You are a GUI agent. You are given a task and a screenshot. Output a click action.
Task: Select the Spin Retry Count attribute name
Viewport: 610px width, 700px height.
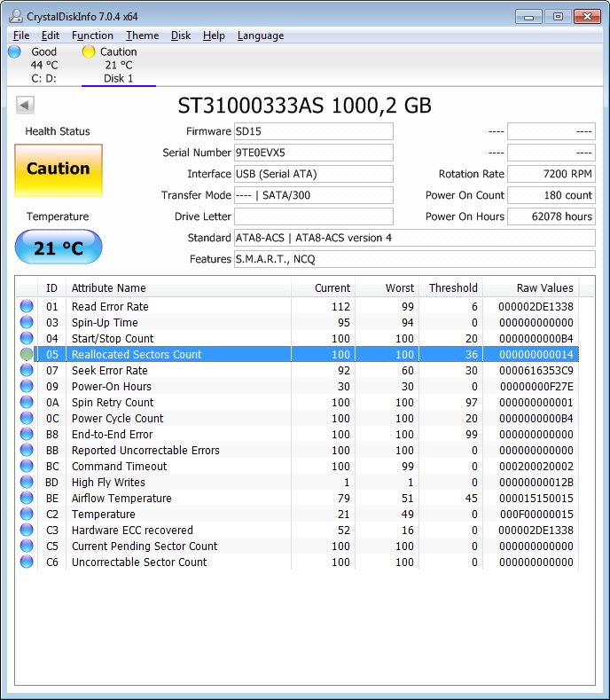113,403
